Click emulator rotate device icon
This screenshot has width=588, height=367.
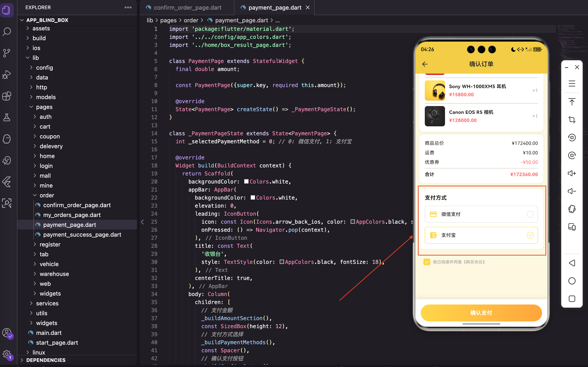572,209
